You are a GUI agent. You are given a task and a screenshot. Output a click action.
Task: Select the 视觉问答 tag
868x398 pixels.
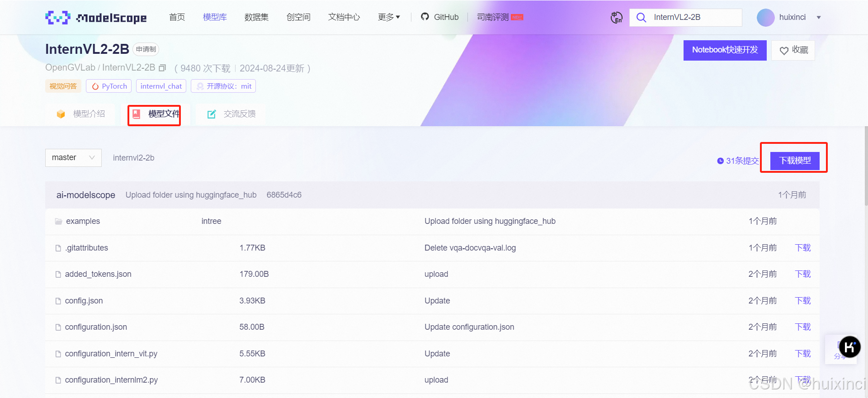63,86
